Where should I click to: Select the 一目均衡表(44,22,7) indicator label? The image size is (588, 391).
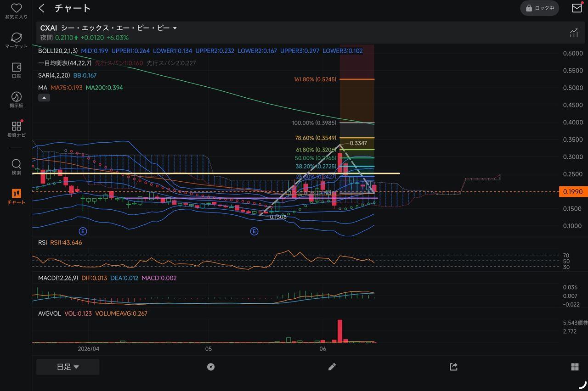click(65, 63)
